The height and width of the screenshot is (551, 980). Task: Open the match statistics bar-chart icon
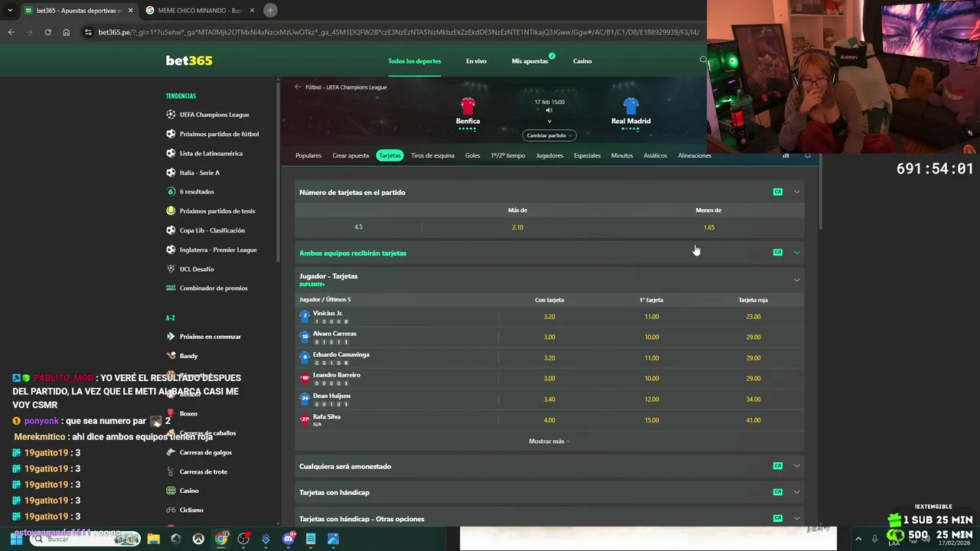[x=786, y=155]
